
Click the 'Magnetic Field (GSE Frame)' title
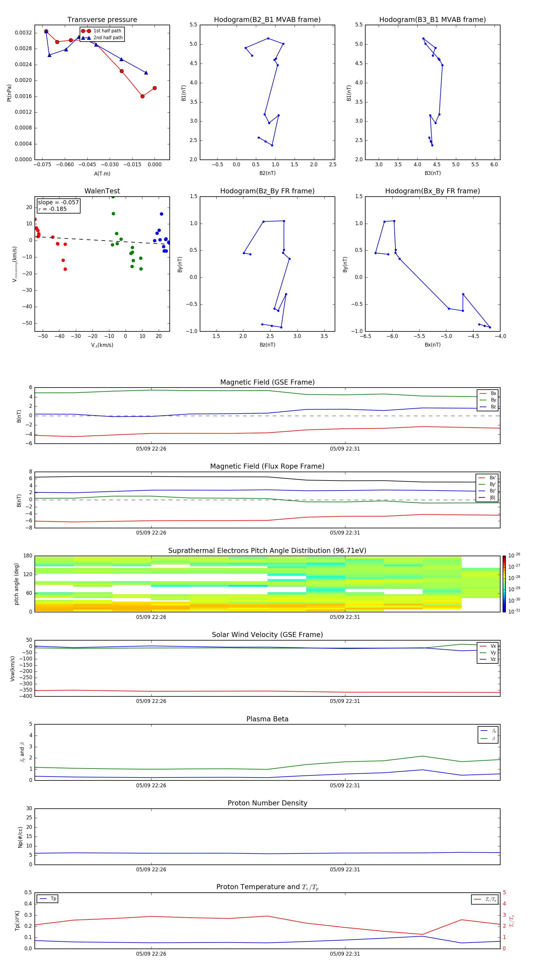coord(267,382)
